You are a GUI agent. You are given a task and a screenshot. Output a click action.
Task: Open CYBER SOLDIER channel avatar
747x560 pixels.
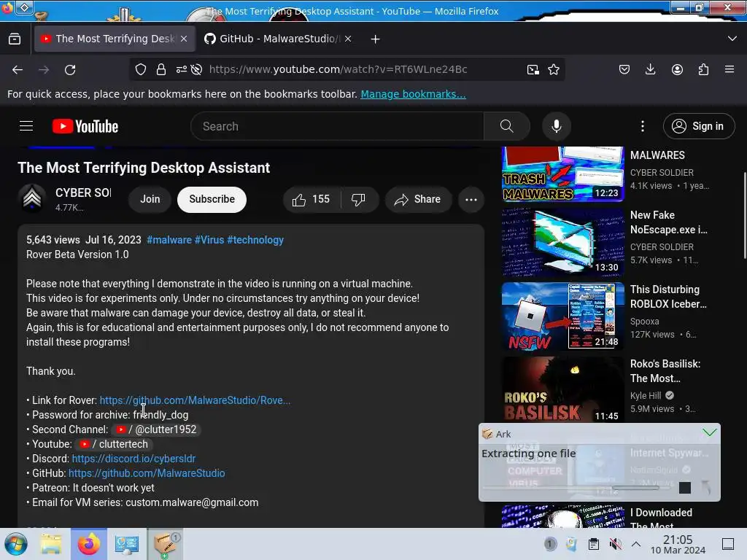pyautogui.click(x=32, y=198)
